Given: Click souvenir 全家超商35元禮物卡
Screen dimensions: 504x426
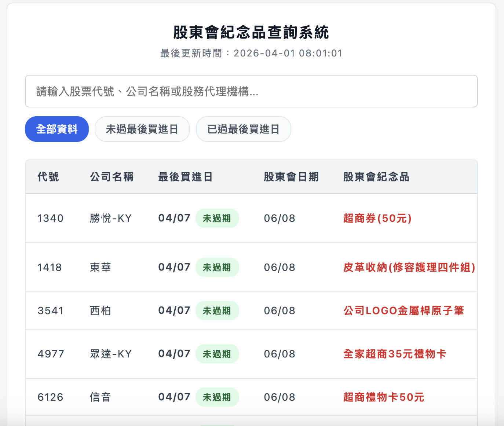Looking at the screenshot, I should pyautogui.click(x=395, y=354).
